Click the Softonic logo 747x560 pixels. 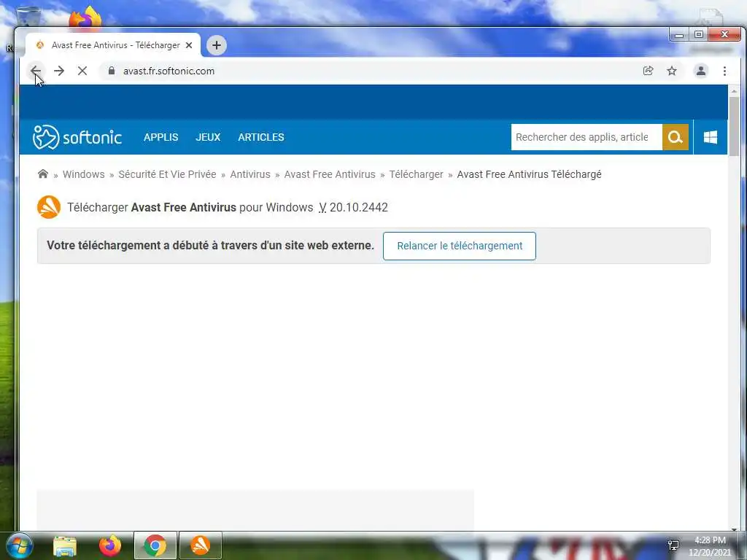coord(77,137)
